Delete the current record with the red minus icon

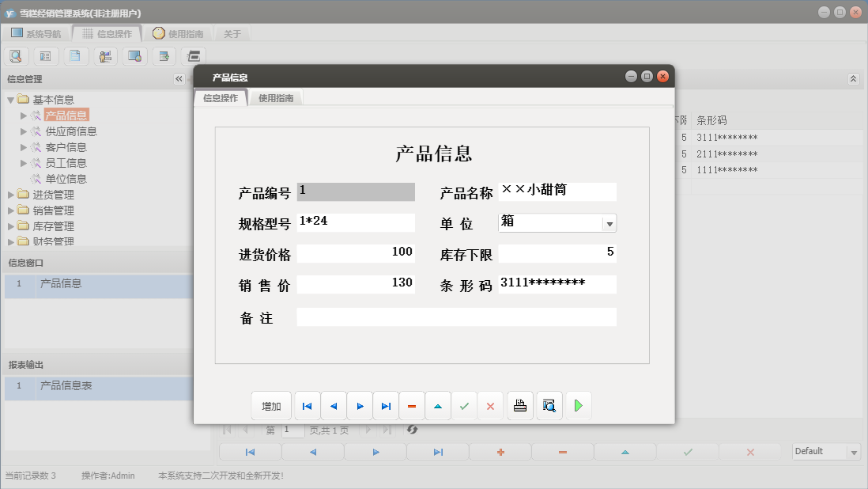coord(411,405)
